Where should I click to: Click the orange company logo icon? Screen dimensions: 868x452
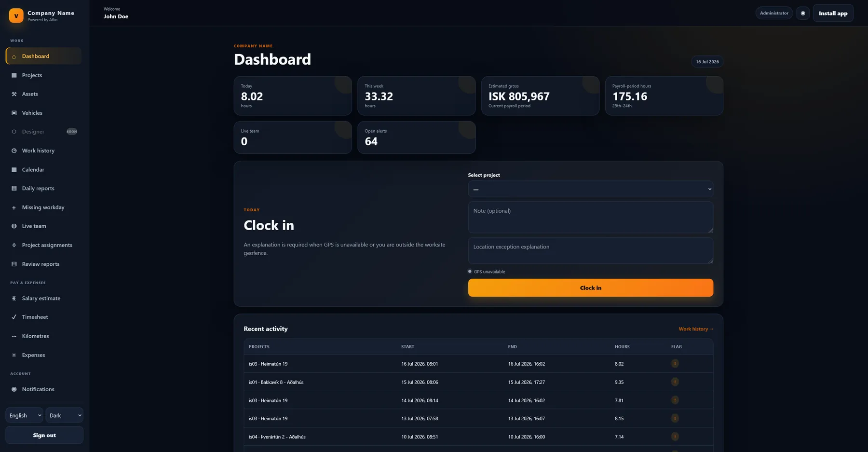[16, 15]
